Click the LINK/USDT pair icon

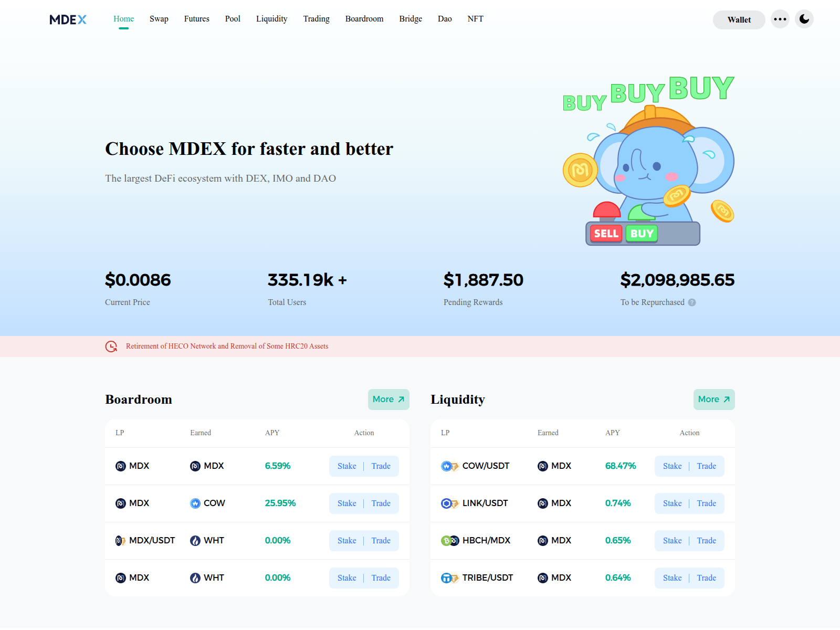click(x=449, y=503)
